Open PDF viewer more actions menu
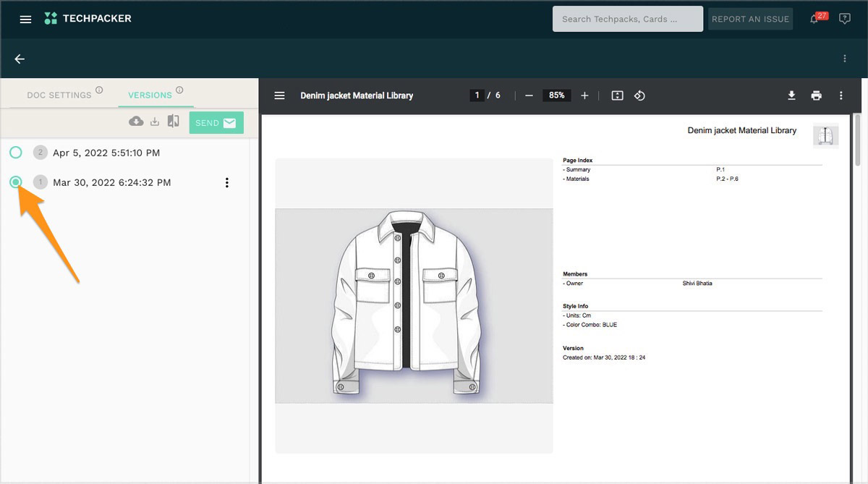 coord(841,95)
